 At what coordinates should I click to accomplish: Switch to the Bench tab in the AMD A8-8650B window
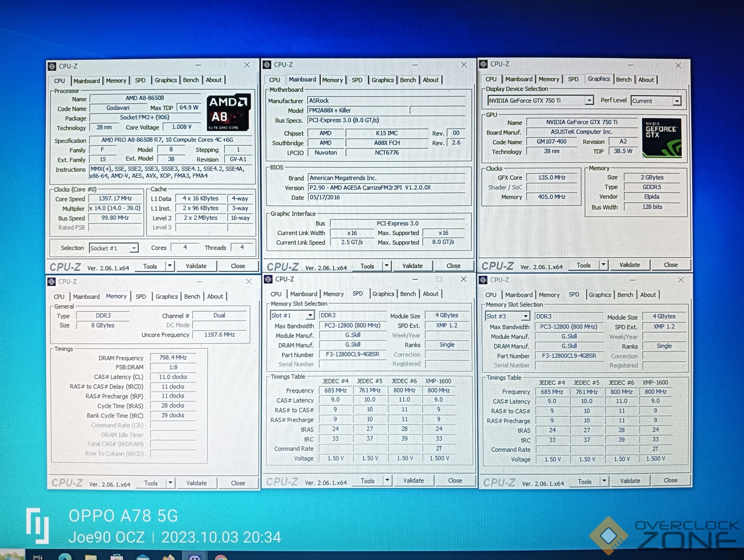click(x=191, y=80)
